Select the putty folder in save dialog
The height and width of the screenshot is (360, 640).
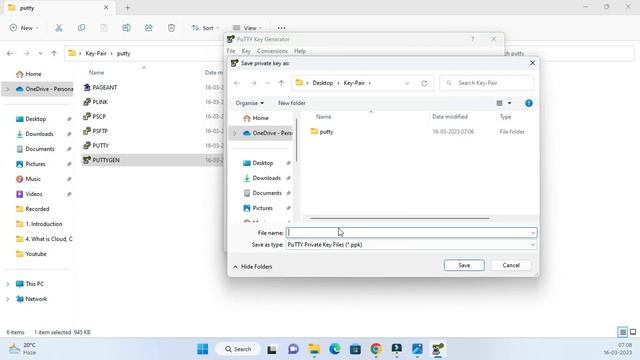click(326, 132)
